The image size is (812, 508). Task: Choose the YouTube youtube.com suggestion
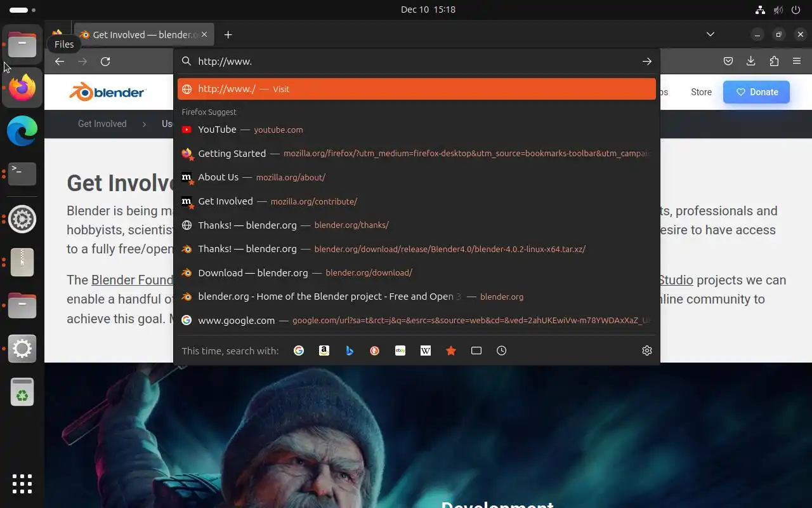[417, 130]
